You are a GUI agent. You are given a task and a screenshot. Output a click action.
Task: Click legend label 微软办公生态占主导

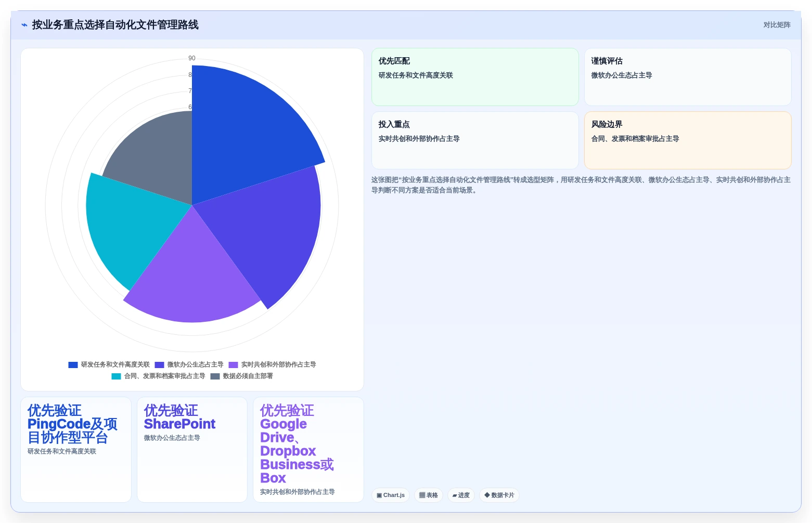tap(195, 365)
